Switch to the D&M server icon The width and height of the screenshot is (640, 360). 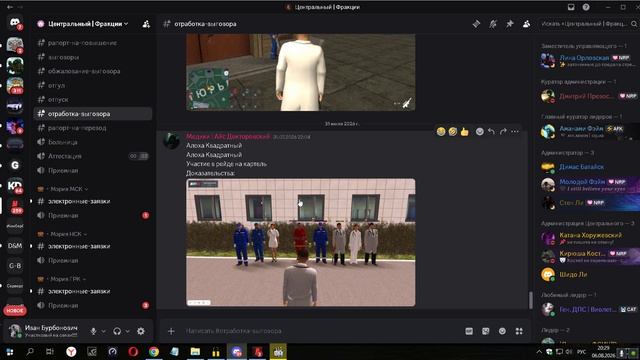click(15, 246)
